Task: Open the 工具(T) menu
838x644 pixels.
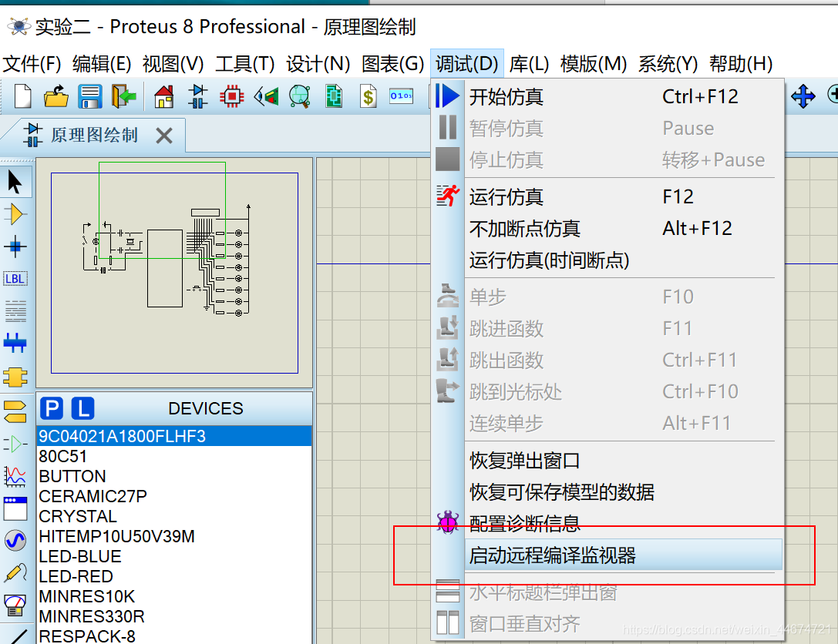Action: coord(245,64)
